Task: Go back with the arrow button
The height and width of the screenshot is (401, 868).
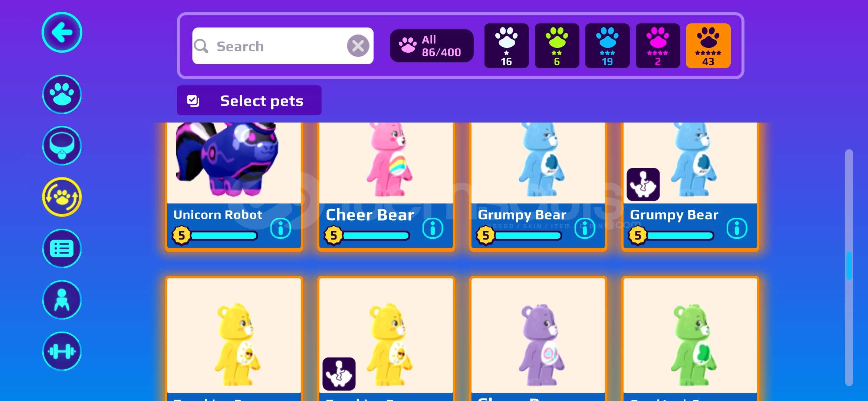Action: [x=62, y=33]
